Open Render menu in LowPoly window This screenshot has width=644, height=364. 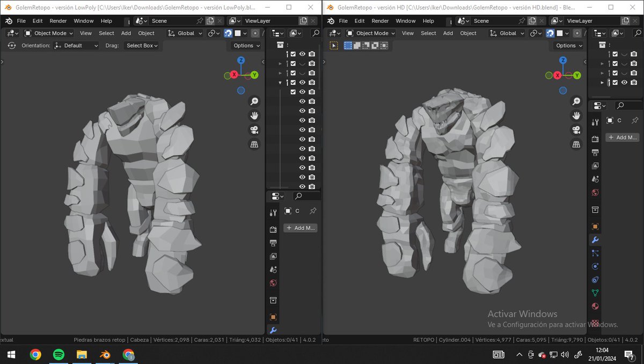click(58, 21)
